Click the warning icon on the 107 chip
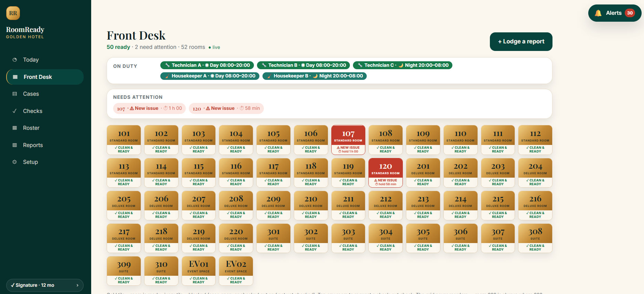 pyautogui.click(x=132, y=108)
